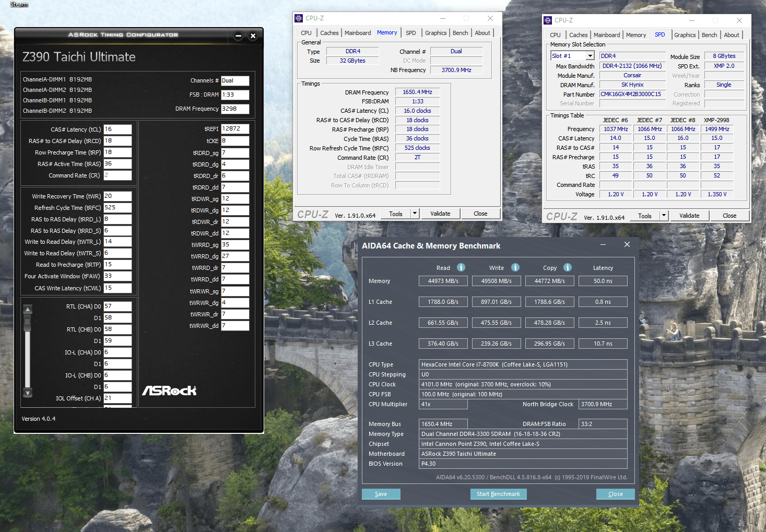Click Save button in AIDA64 benchmark

click(x=381, y=494)
